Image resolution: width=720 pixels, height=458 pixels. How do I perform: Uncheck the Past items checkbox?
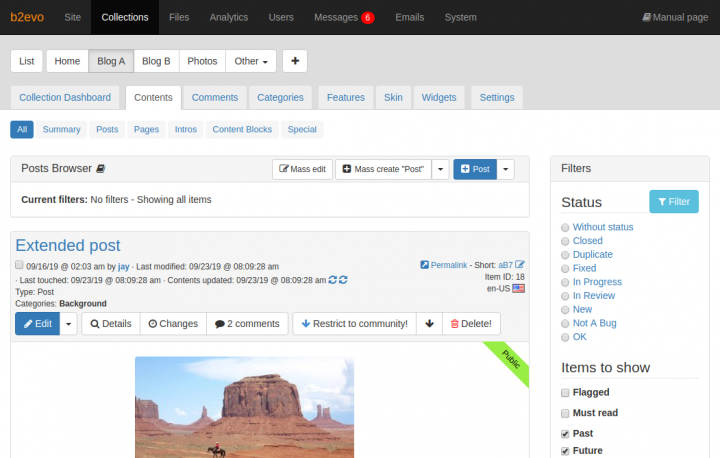point(566,434)
